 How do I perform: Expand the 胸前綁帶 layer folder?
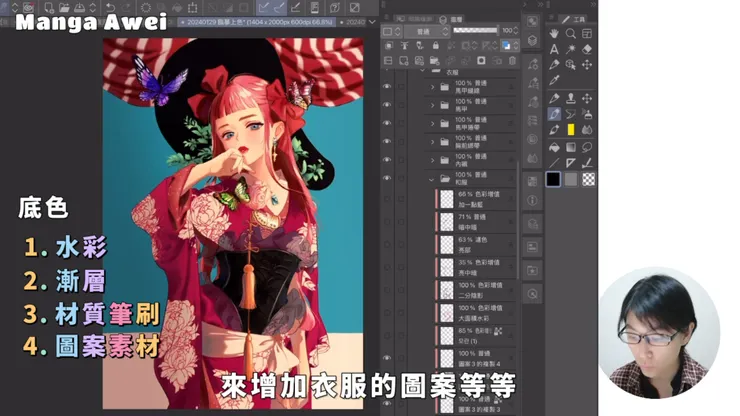coord(432,142)
